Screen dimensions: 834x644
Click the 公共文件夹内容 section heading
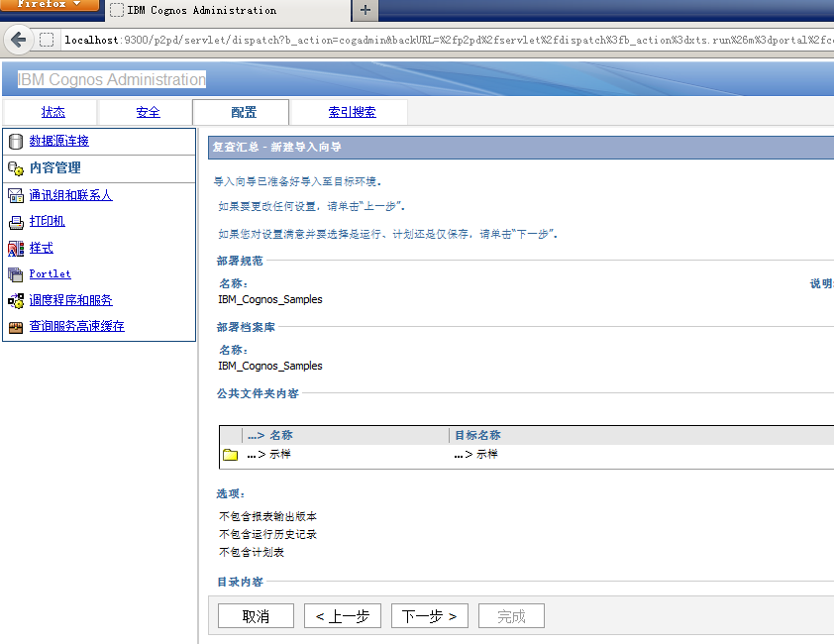point(258,394)
